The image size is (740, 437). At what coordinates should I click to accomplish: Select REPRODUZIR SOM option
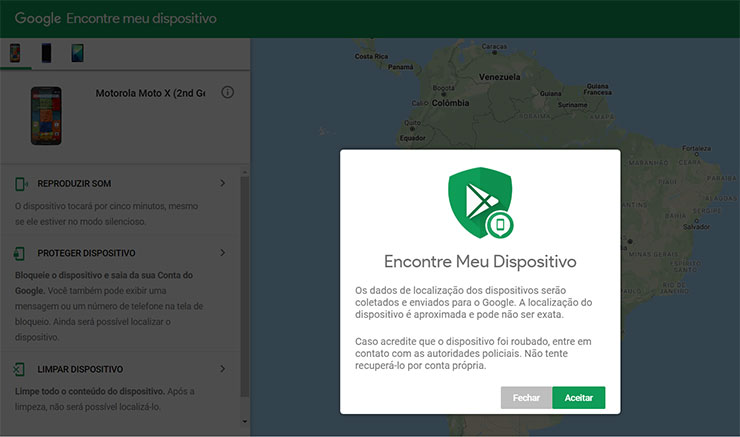(x=74, y=184)
